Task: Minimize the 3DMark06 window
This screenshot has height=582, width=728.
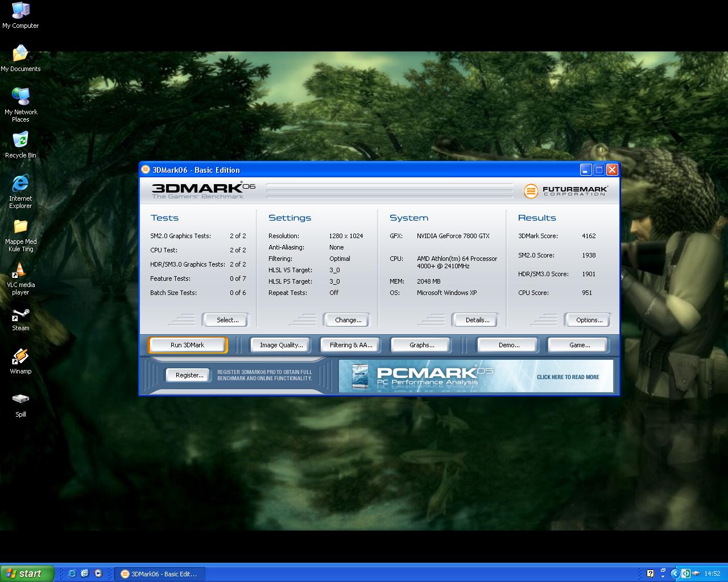Action: pyautogui.click(x=586, y=169)
